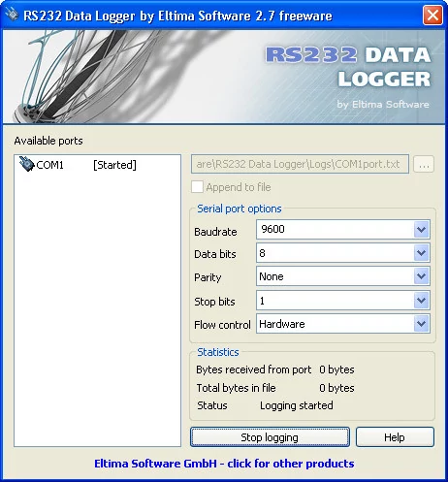This screenshot has height=482, width=448.
Task: Close the RS232 Data Logger window
Action: 432,15
